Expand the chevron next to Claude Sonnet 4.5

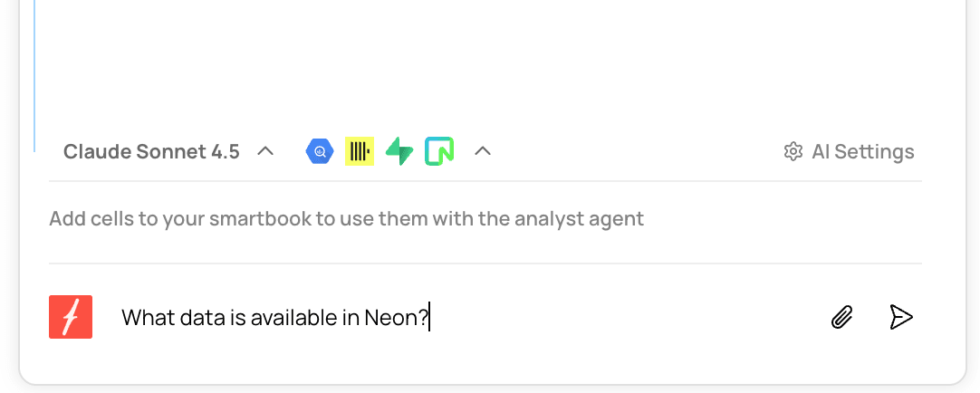click(265, 151)
